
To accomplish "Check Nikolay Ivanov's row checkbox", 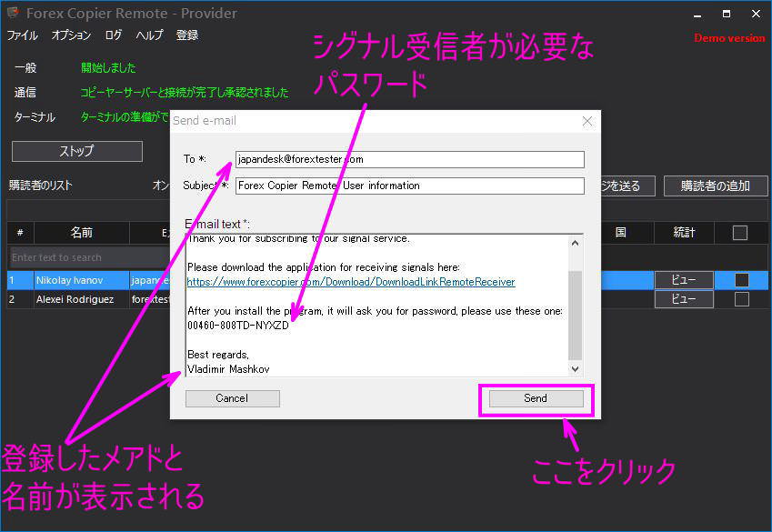I will click(x=738, y=278).
